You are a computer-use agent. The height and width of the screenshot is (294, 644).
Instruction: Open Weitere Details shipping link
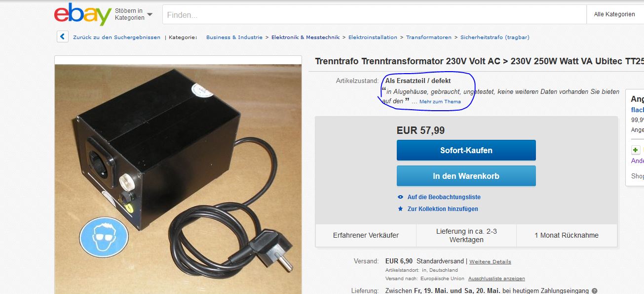coord(490,261)
